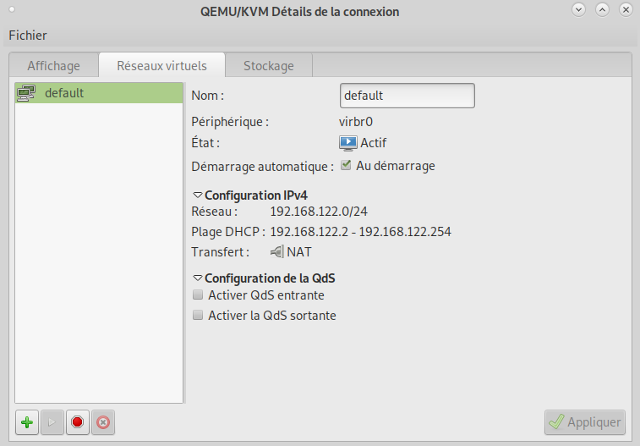Click the network address 192.168.122.0/24
Image resolution: width=640 pixels, height=446 pixels.
(319, 211)
